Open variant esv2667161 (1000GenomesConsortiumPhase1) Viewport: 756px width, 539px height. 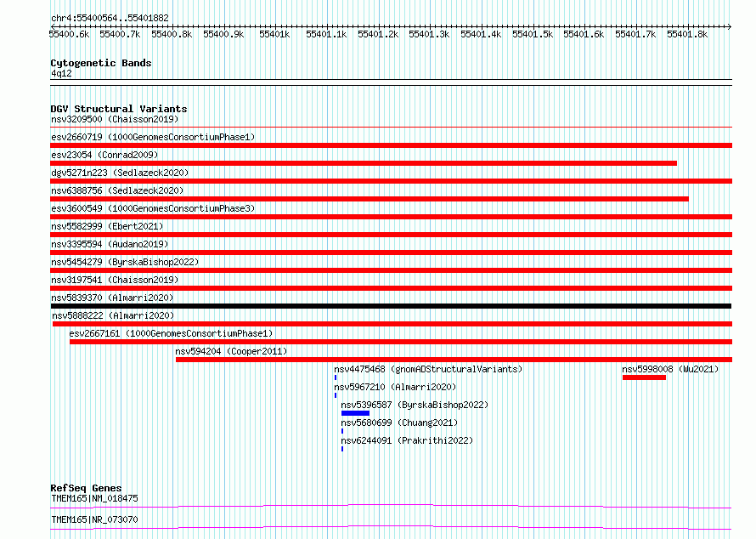[x=171, y=333]
